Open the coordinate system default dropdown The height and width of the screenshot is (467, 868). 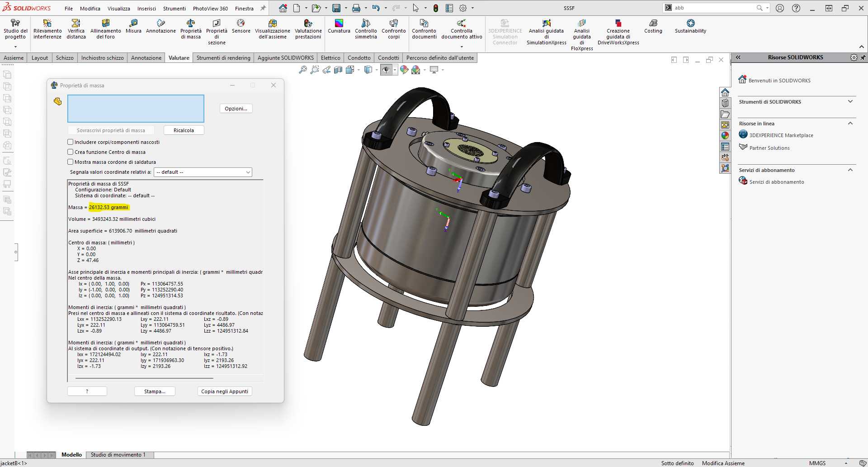pyautogui.click(x=203, y=172)
